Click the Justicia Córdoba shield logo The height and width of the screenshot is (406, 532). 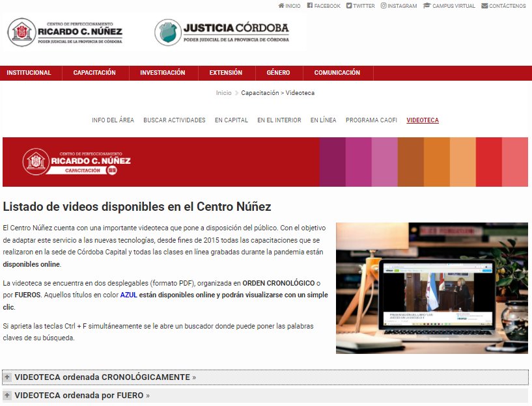pos(168,31)
